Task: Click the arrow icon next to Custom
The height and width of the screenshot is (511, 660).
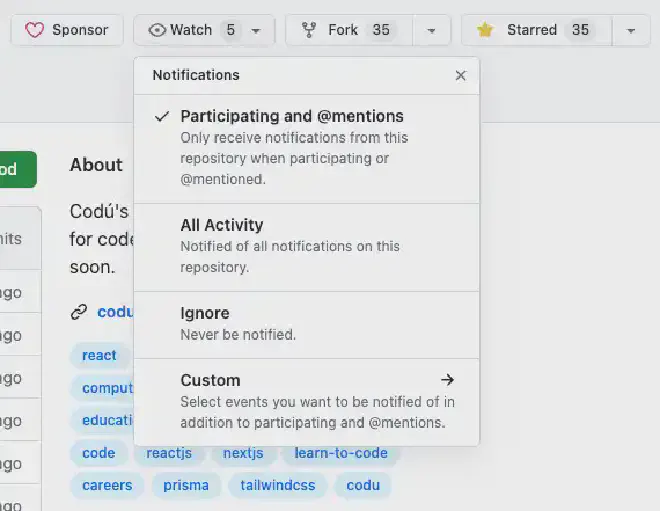Action: click(x=447, y=380)
